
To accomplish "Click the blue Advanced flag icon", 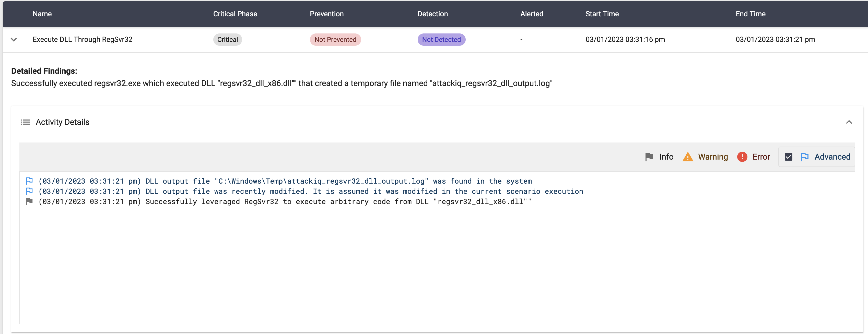I will pos(804,157).
